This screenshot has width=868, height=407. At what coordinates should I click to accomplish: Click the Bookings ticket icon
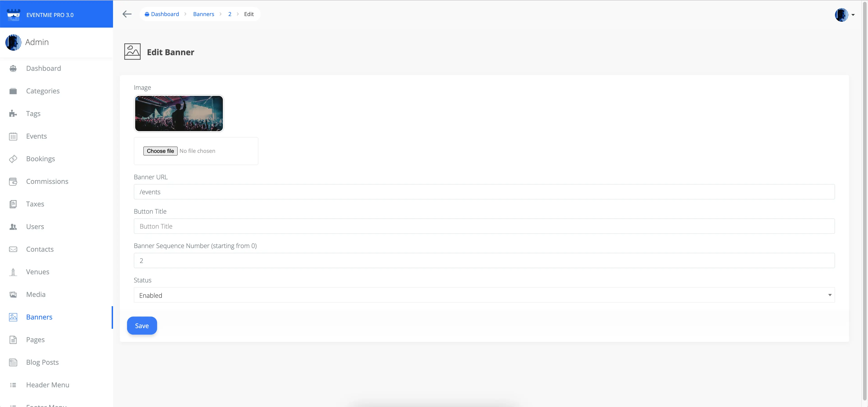pyautogui.click(x=13, y=159)
